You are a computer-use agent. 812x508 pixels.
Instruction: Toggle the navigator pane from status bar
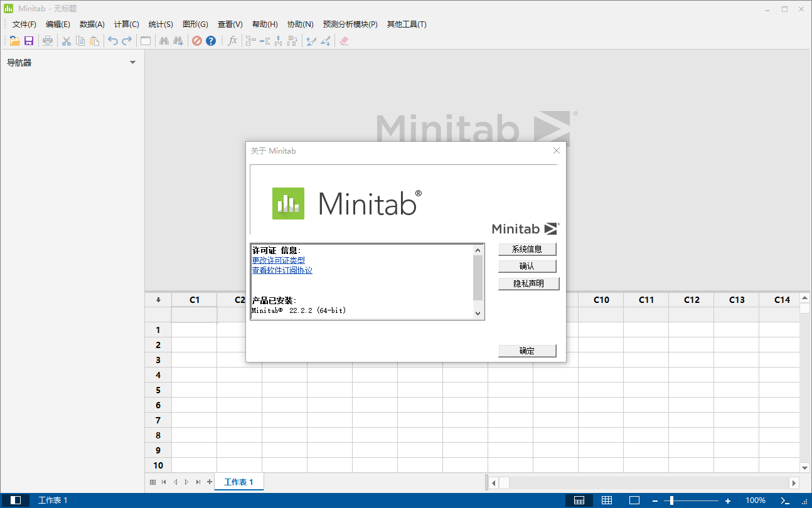[16, 500]
